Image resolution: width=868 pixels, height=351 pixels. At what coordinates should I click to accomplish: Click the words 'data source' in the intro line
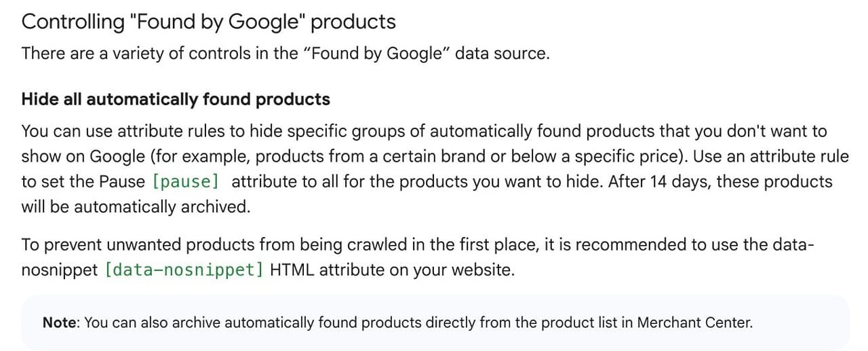point(501,54)
